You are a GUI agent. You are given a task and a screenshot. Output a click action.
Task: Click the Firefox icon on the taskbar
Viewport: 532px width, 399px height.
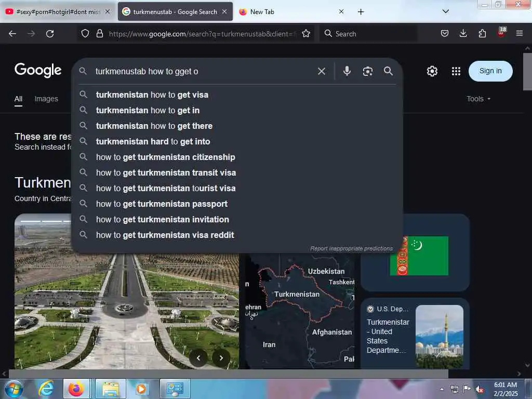[76, 389]
